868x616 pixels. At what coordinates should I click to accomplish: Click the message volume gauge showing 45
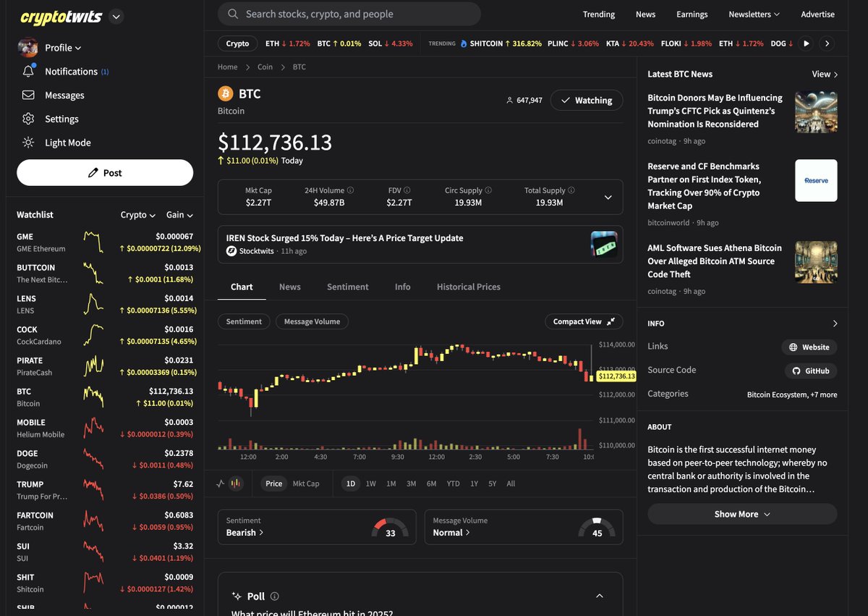pyautogui.click(x=597, y=527)
